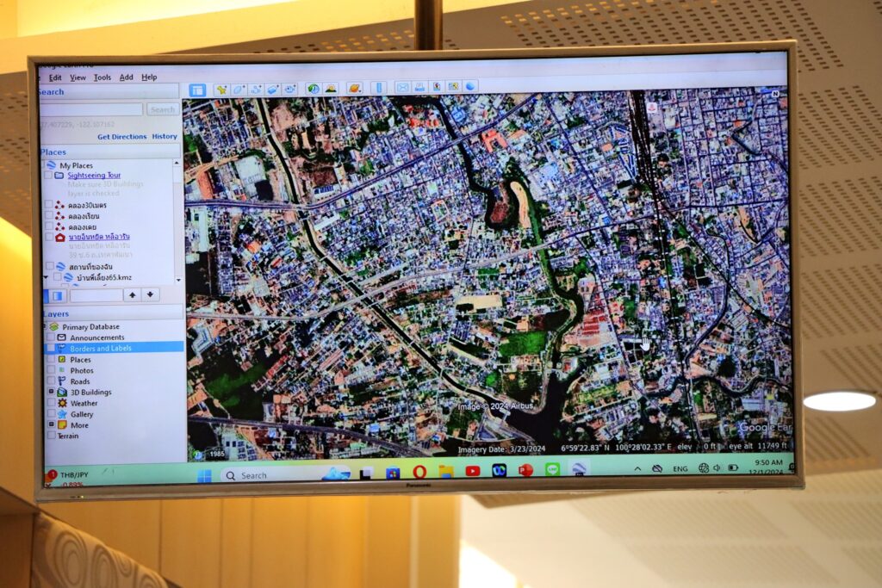Click View in Google Maps toolbar icon
This screenshot has width=882, height=588.
453,87
